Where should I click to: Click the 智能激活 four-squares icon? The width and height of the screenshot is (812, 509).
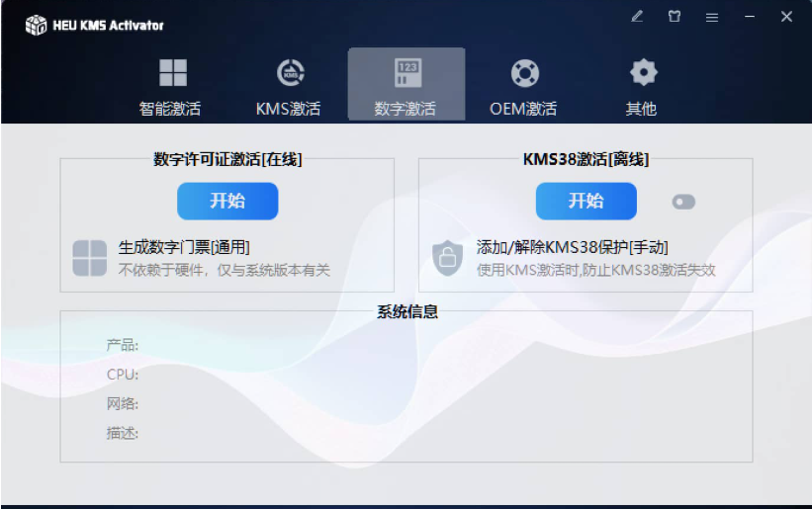click(x=172, y=72)
